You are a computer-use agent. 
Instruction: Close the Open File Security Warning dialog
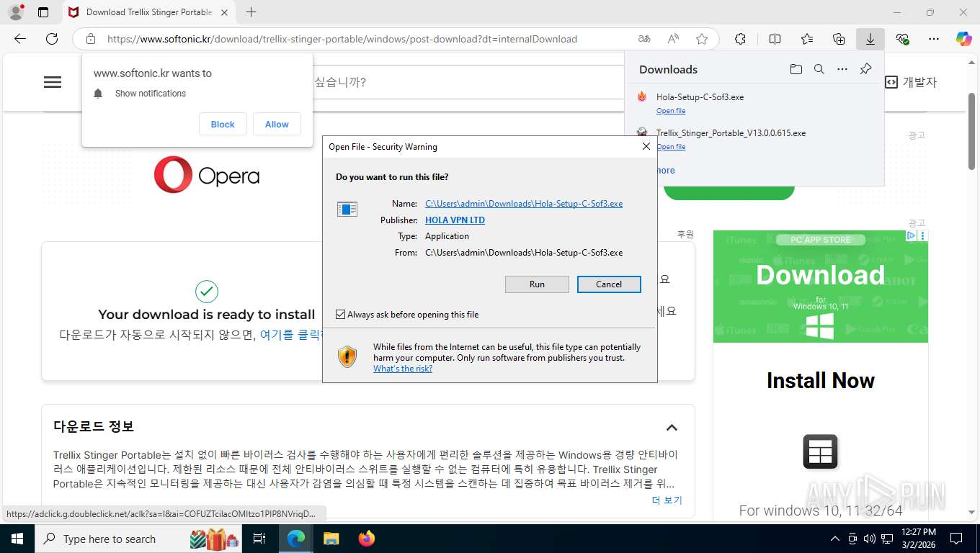tap(646, 146)
